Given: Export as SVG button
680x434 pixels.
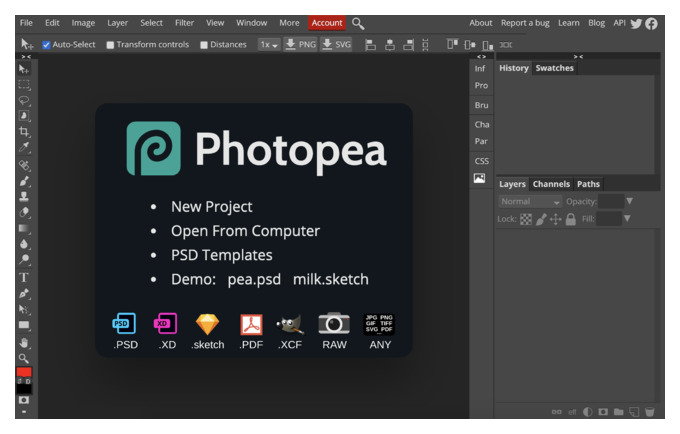Looking at the screenshot, I should [x=337, y=44].
